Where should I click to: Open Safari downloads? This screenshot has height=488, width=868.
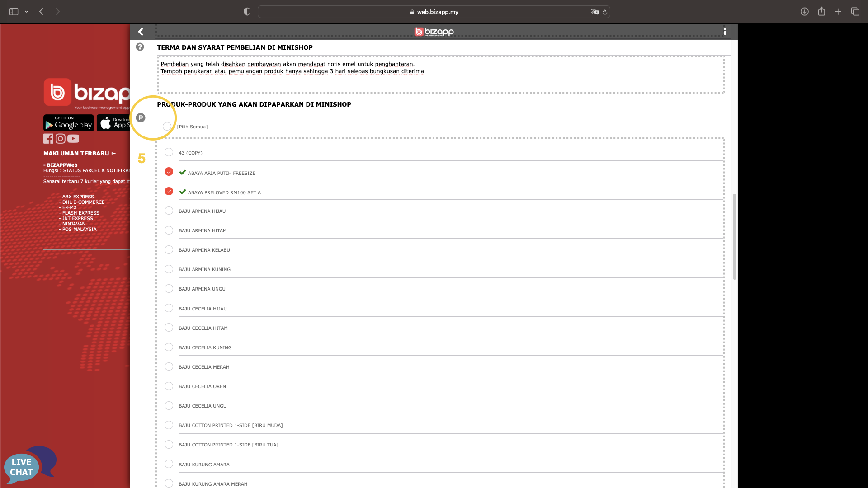point(804,12)
